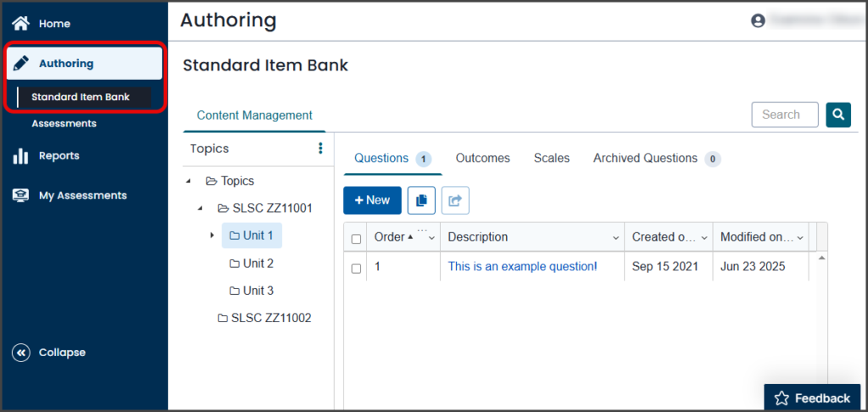The width and height of the screenshot is (868, 412).
Task: Toggle the select-all checkbox in table header
Action: [x=357, y=239]
